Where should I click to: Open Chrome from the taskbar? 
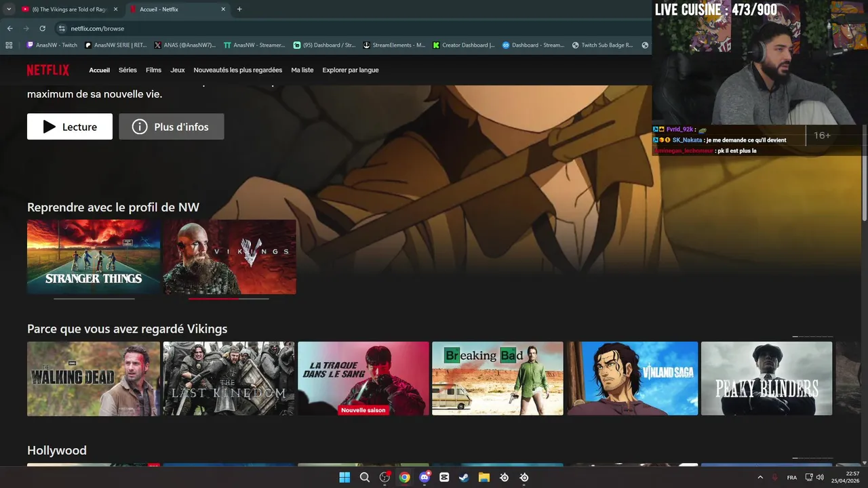(x=404, y=477)
